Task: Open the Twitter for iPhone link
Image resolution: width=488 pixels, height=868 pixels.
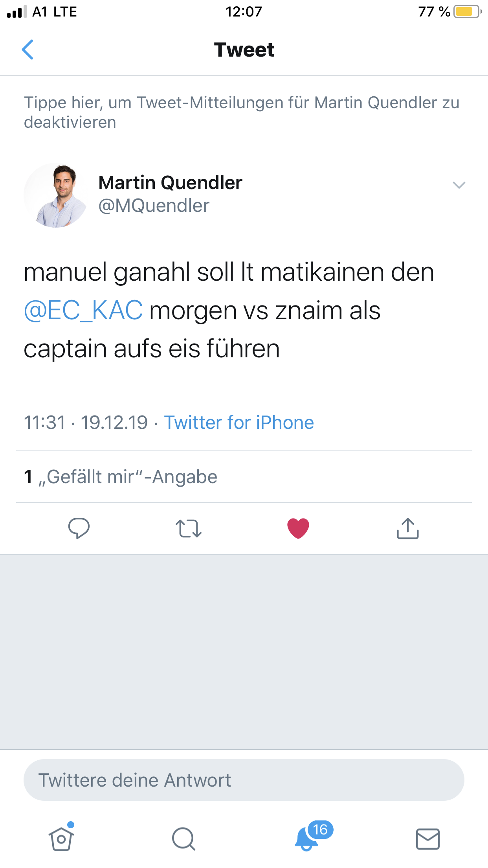Action: coord(239,423)
